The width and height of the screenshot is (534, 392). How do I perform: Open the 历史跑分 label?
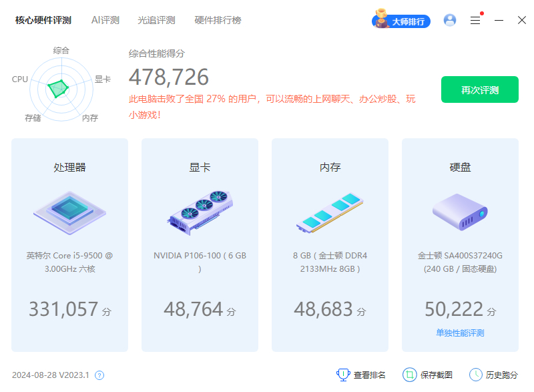[502, 375]
